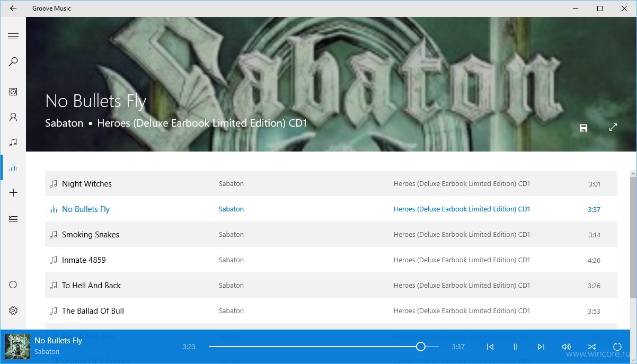
Task: Skip to the next track
Action: point(541,347)
